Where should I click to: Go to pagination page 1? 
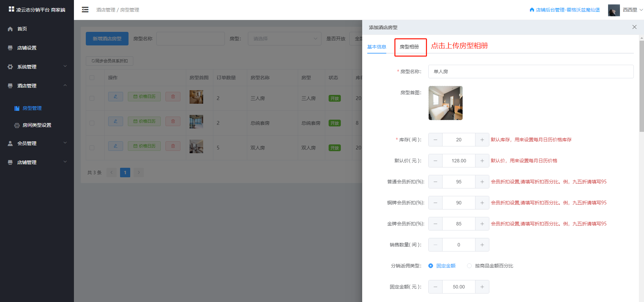pos(125,173)
